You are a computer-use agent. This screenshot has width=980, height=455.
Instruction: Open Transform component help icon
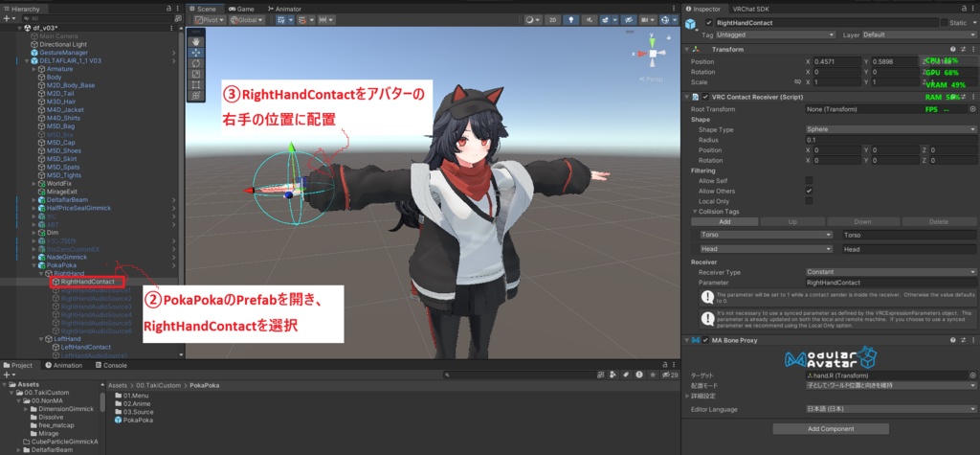tap(952, 49)
